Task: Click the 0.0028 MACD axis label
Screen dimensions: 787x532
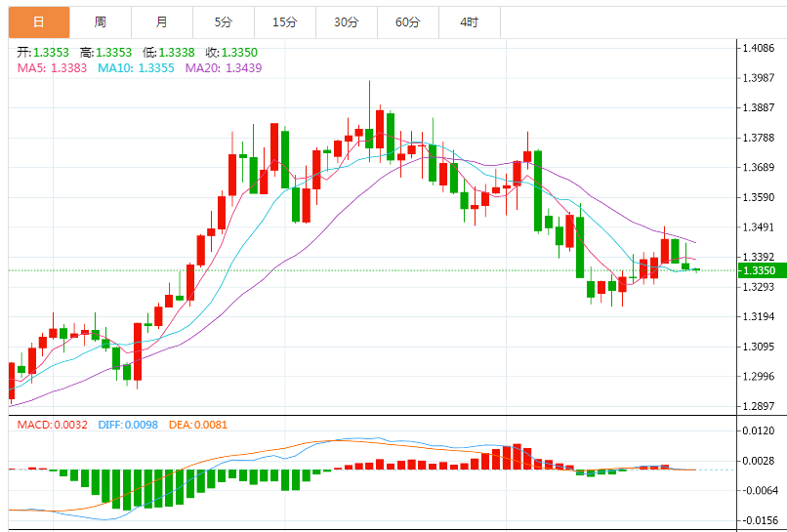Action: click(759, 460)
